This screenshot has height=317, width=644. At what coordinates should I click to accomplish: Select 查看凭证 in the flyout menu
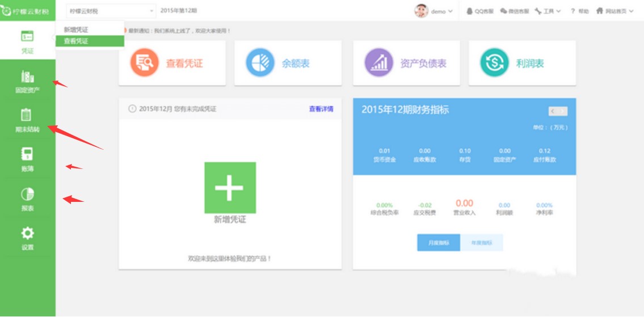point(76,41)
